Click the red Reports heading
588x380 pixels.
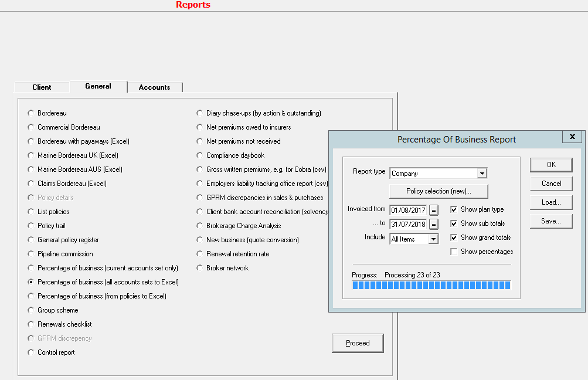click(193, 5)
